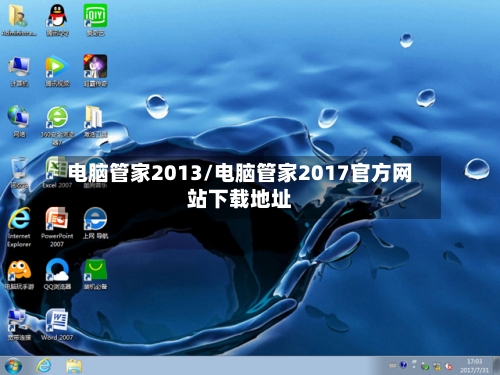Click the blue help question-mark tray icon
The image size is (500, 375).
click(403, 365)
